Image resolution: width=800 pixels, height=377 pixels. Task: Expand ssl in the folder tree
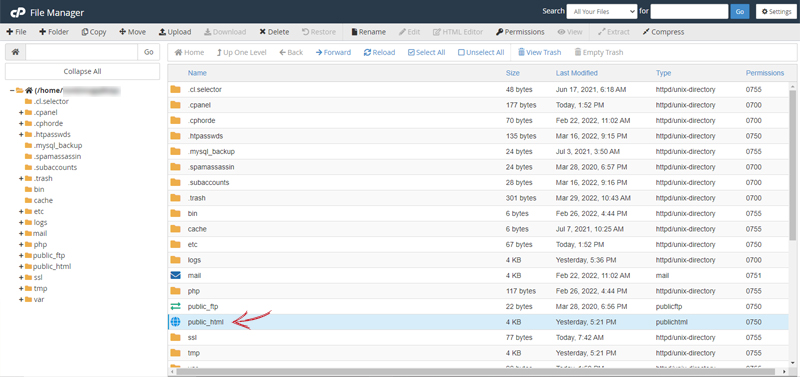pyautogui.click(x=21, y=278)
